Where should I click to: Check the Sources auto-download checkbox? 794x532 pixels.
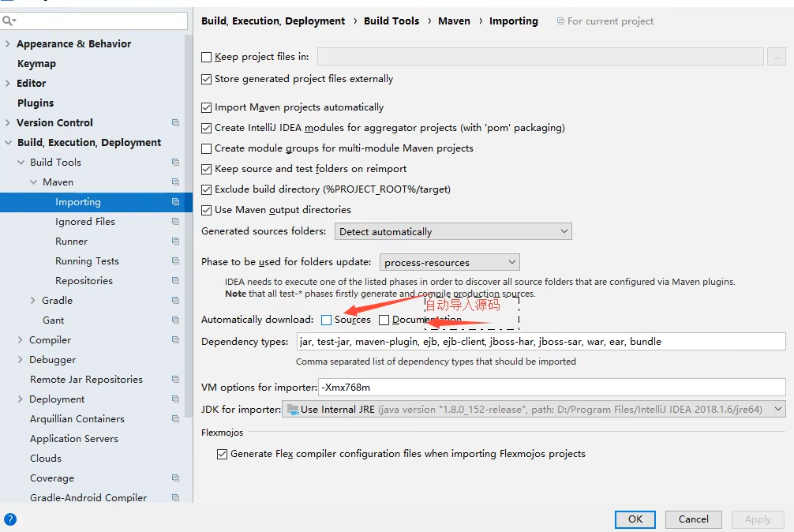327,320
